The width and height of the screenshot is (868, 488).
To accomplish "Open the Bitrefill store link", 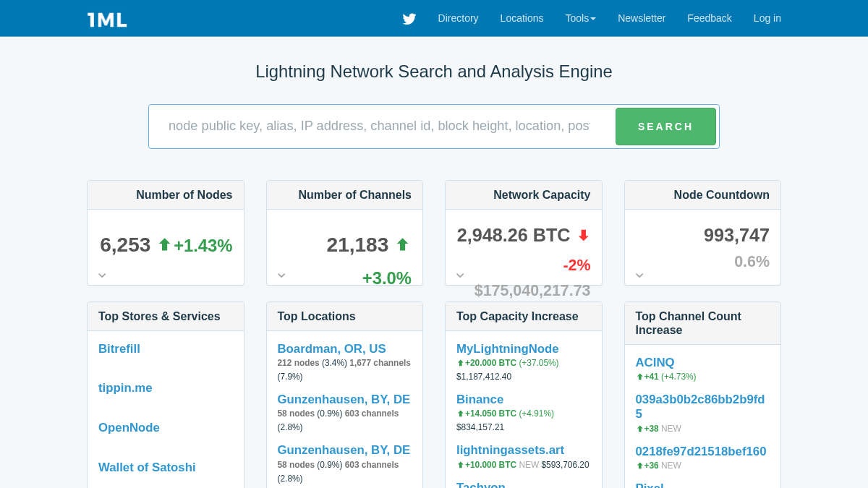I will (119, 349).
